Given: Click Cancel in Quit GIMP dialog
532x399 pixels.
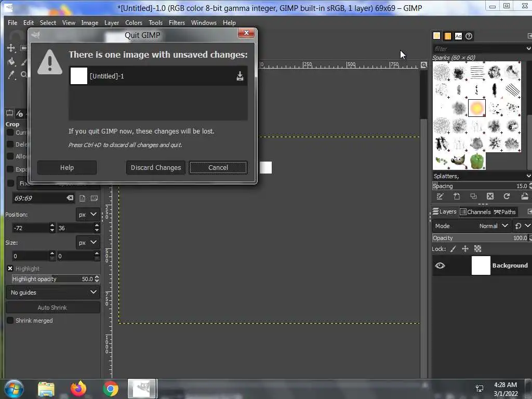Looking at the screenshot, I should [218, 168].
